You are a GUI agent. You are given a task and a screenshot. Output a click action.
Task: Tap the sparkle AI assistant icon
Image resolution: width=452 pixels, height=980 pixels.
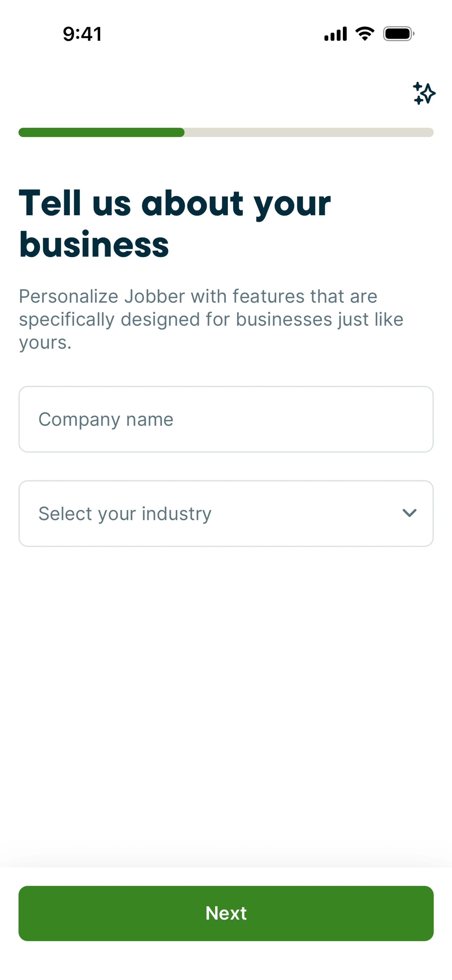pyautogui.click(x=424, y=93)
